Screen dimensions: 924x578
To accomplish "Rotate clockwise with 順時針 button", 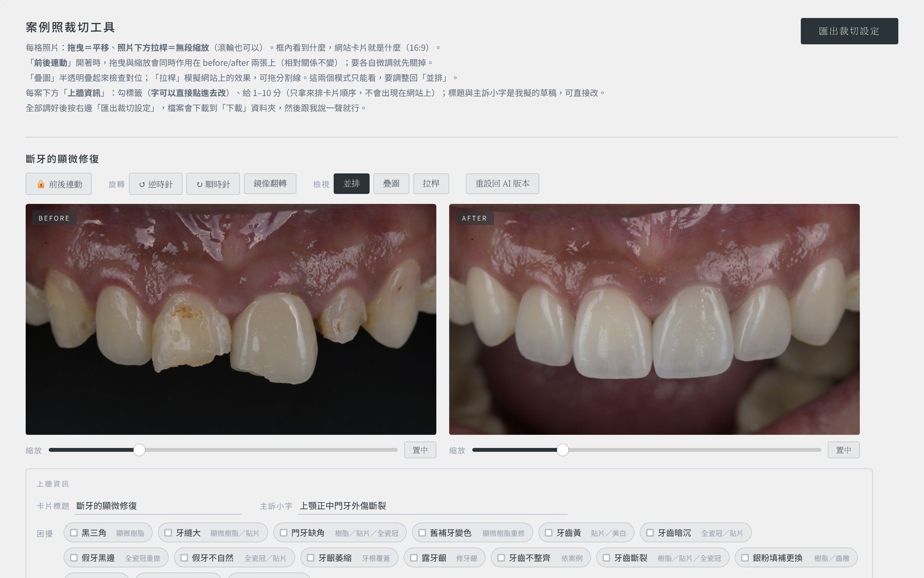I will (x=213, y=184).
